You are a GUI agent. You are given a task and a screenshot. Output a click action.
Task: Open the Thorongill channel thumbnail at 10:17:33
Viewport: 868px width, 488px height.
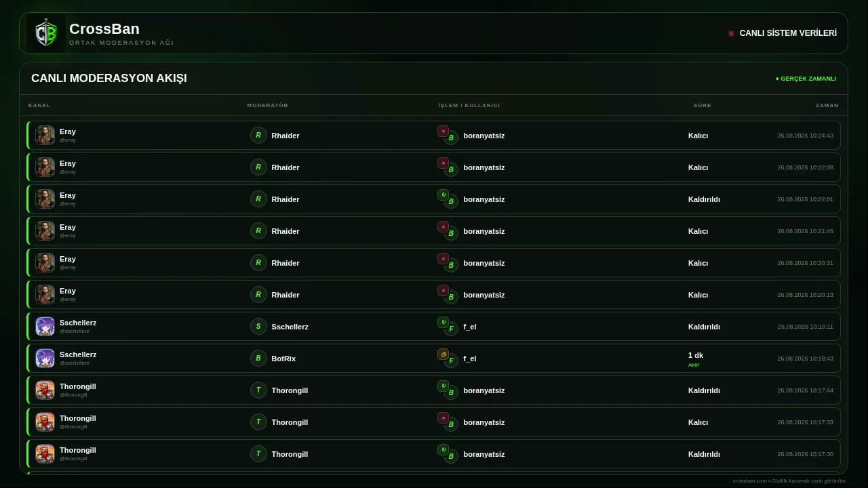pos(45,422)
